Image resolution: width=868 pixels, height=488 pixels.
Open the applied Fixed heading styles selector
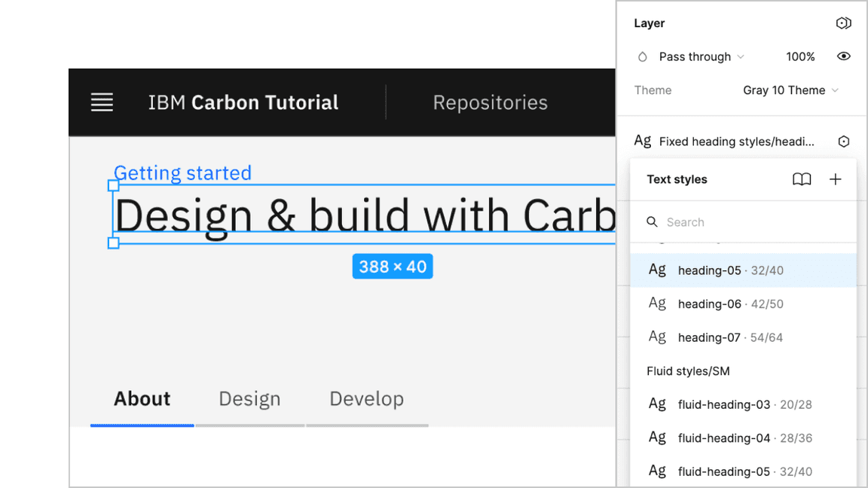click(735, 142)
